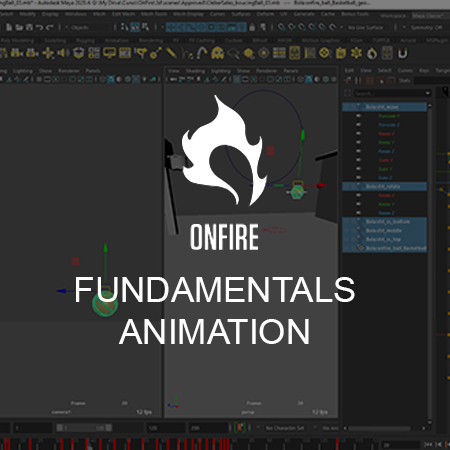
Task: Click the lock selection padlock icon
Action: pos(252,27)
